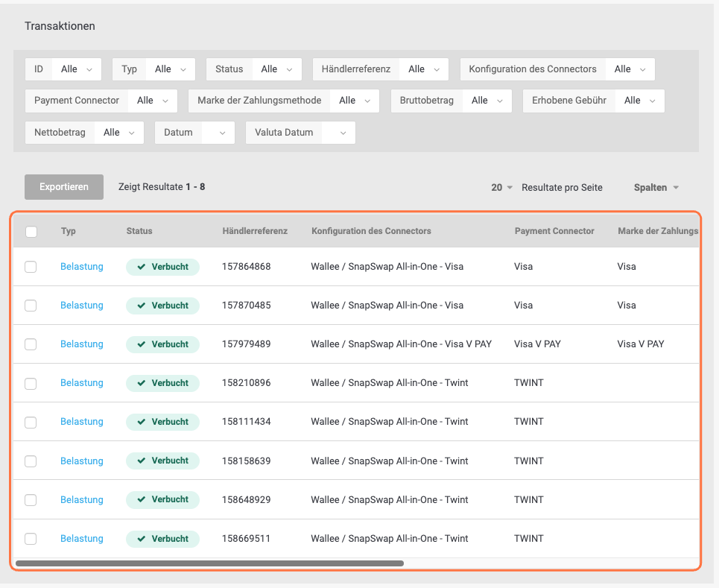Click the Exportieren button
Screen dimensions: 719x588
(64, 187)
